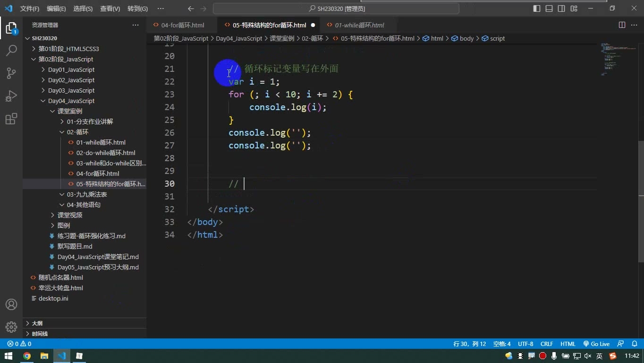This screenshot has width=644, height=363.
Task: Collapse the Day04_JavaScript folder
Action: (x=71, y=101)
